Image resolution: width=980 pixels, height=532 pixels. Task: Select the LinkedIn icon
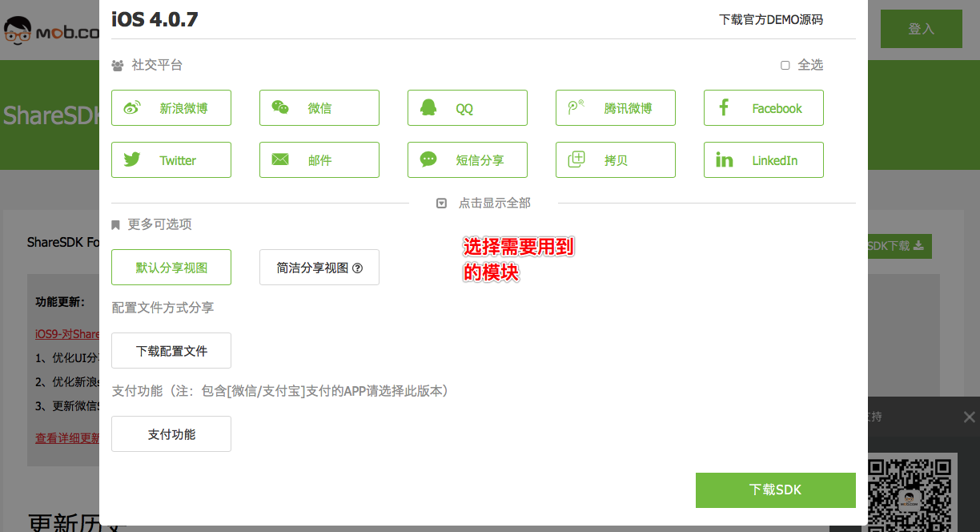click(x=724, y=160)
